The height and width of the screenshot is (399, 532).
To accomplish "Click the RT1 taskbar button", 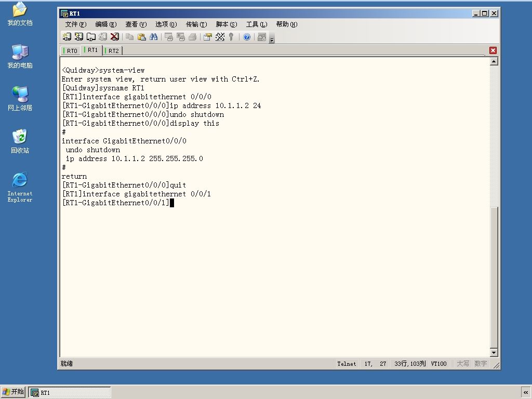I will [70, 392].
